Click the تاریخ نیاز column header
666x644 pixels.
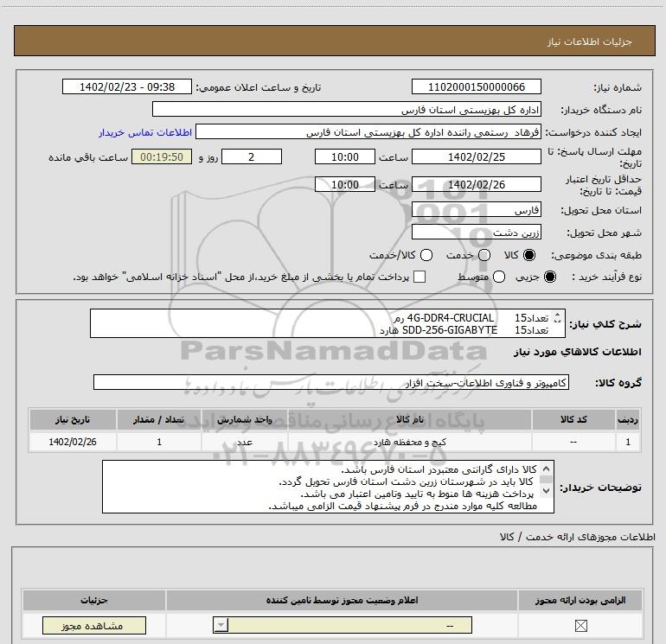pos(73,419)
